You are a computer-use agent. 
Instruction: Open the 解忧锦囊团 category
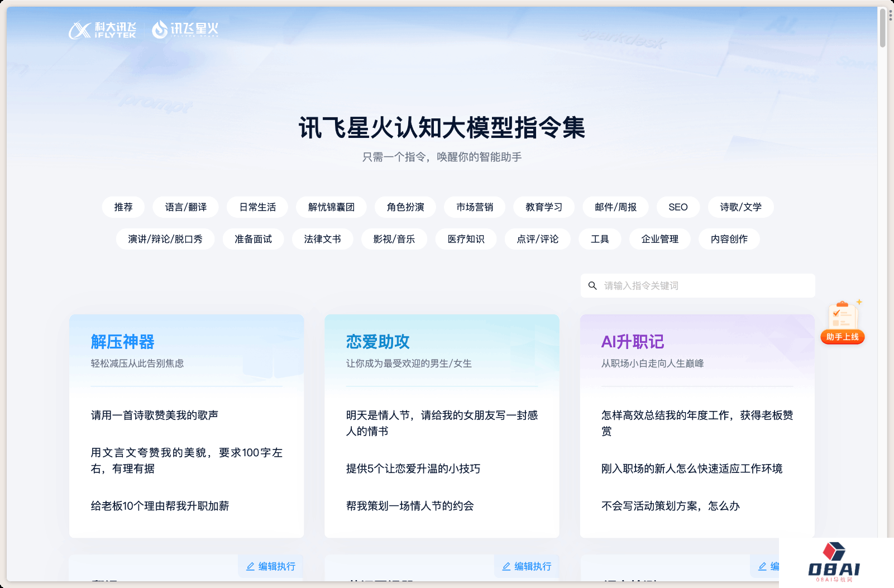tap(331, 207)
